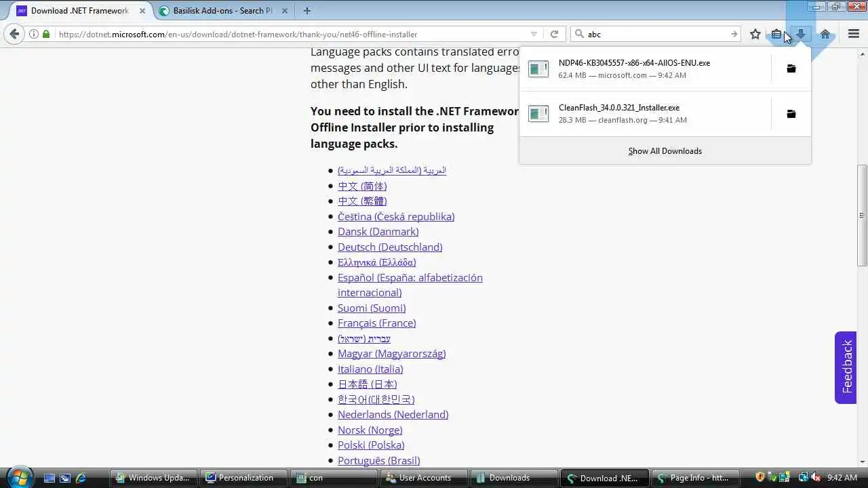The height and width of the screenshot is (488, 868).
Task: Click the network tray icon
Action: click(804, 477)
